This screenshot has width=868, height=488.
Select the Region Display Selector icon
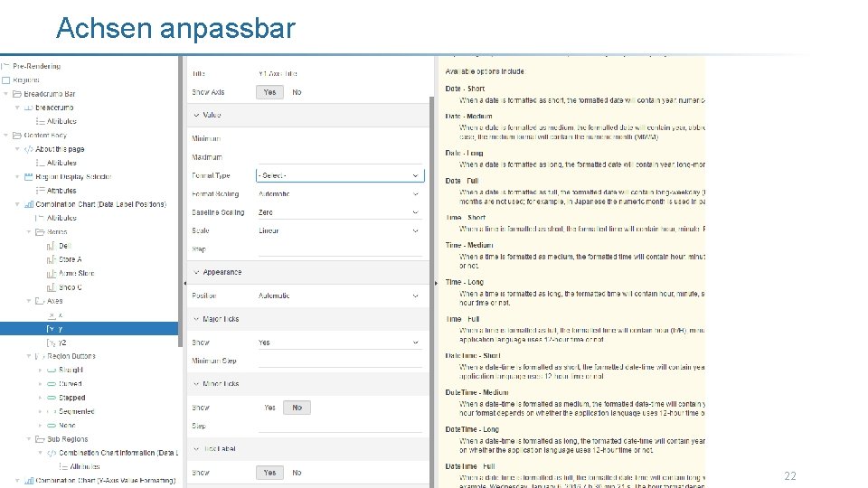click(29, 176)
